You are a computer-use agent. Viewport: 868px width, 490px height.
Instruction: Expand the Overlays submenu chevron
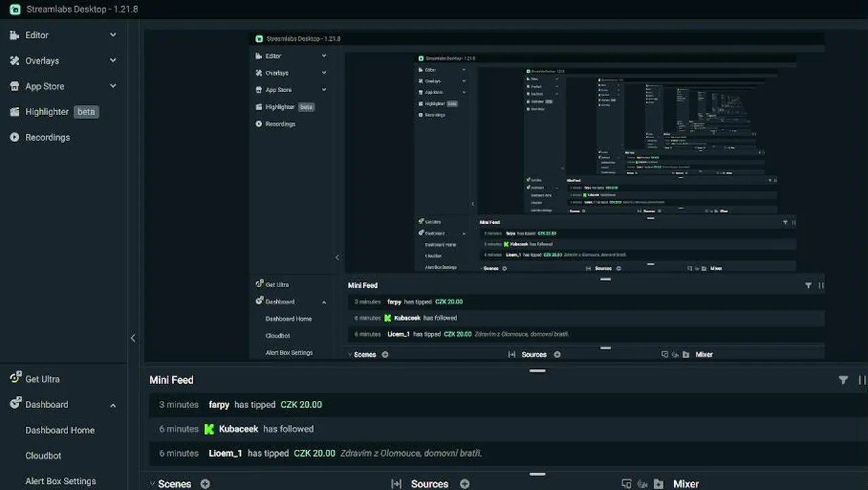(x=113, y=61)
